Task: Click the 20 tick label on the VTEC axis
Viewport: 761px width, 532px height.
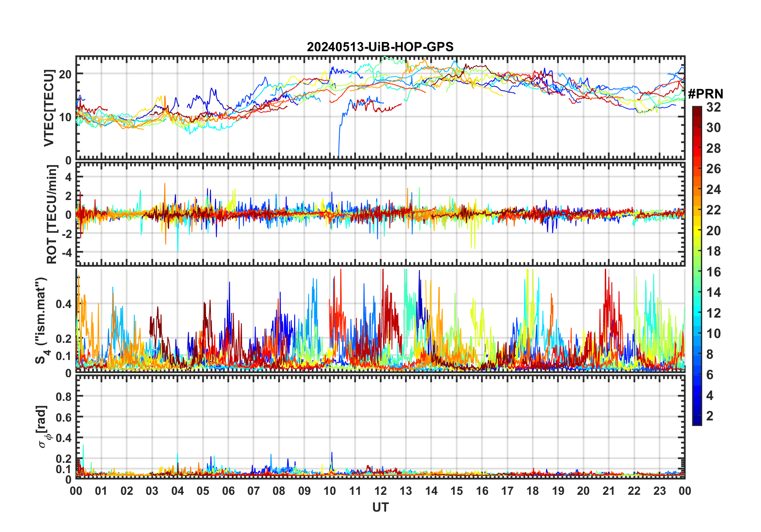Action: click(x=66, y=74)
